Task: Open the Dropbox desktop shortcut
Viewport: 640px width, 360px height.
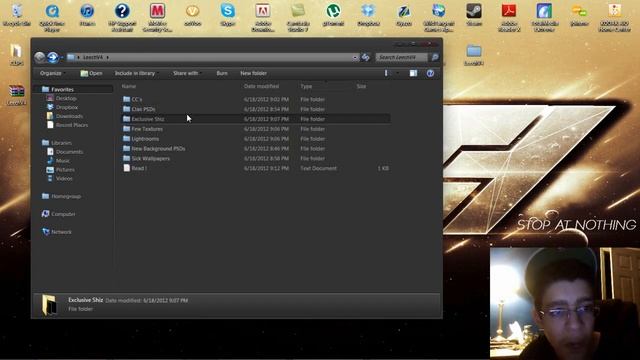Action: point(368,14)
